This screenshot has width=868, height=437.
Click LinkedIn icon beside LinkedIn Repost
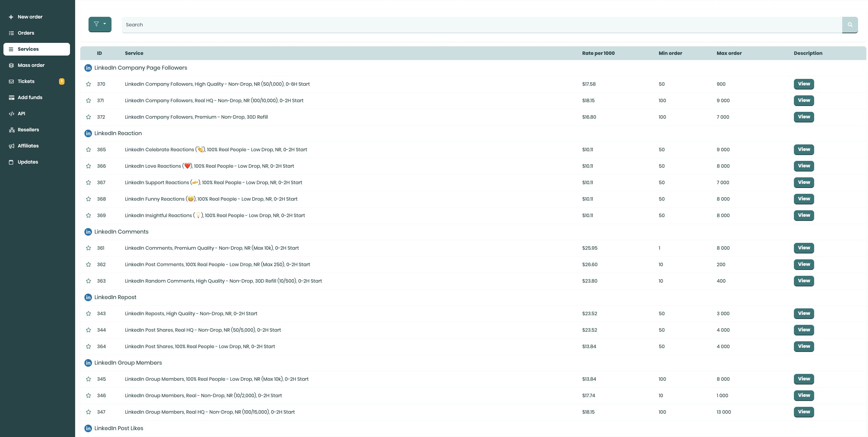pyautogui.click(x=88, y=297)
